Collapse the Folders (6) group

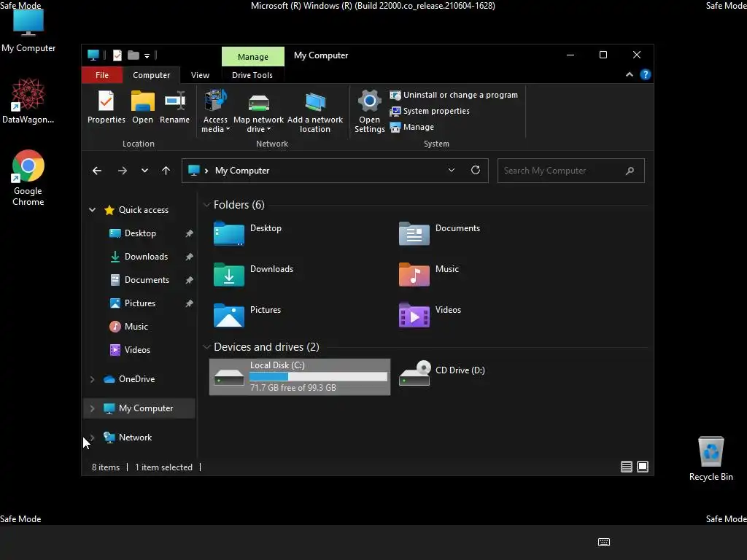[x=206, y=205]
